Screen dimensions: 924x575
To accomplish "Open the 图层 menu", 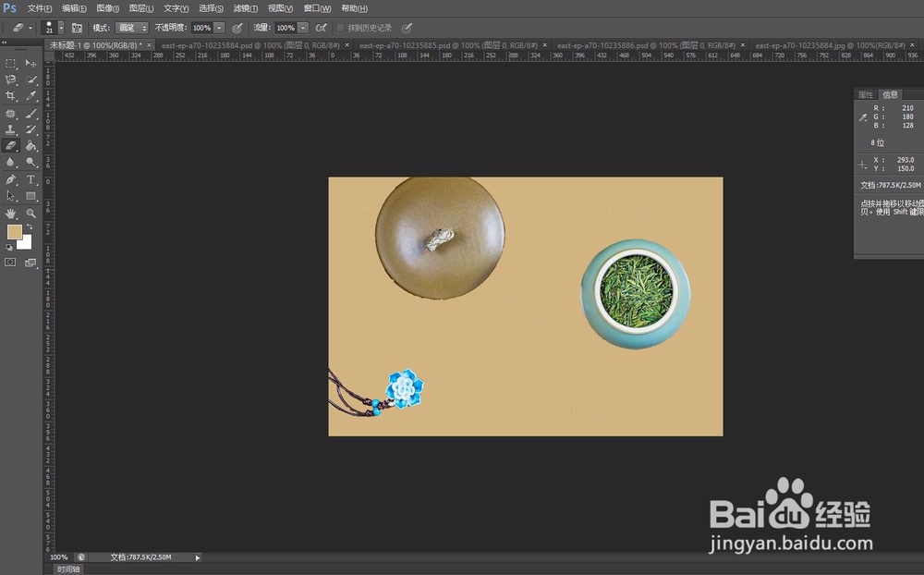I will coord(141,8).
